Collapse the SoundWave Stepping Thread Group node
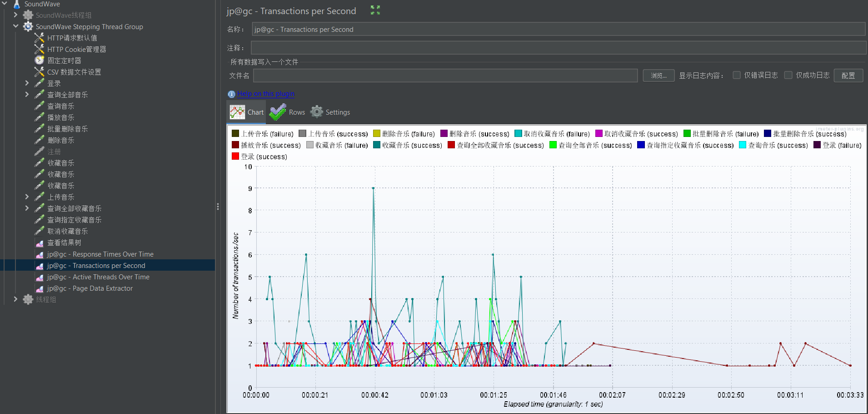The width and height of the screenshot is (868, 414). pos(15,26)
